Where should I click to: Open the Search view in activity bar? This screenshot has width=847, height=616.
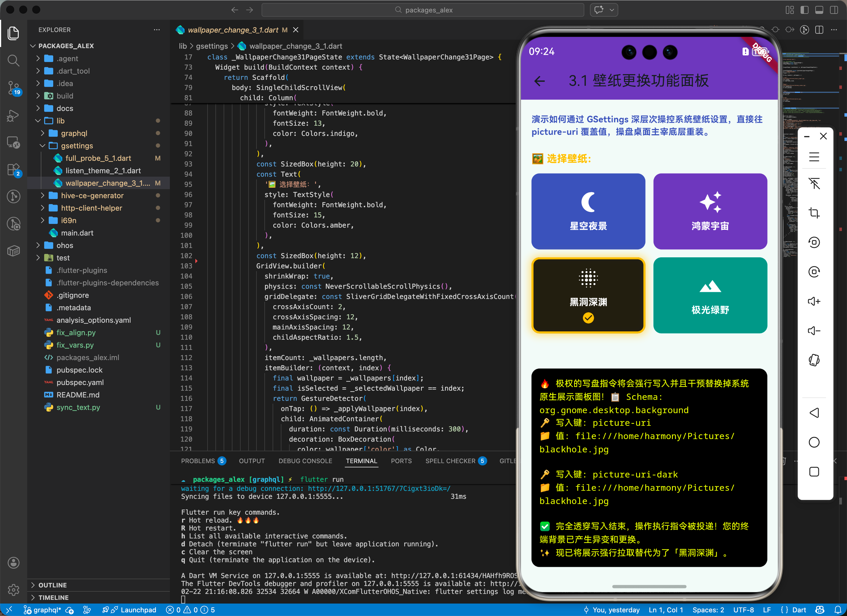click(x=13, y=61)
